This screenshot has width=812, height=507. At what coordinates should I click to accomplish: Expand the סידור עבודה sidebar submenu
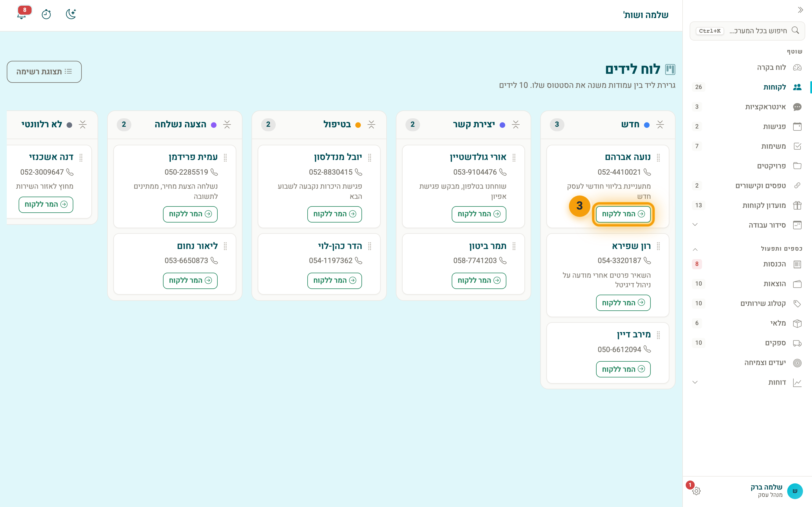[695, 225]
